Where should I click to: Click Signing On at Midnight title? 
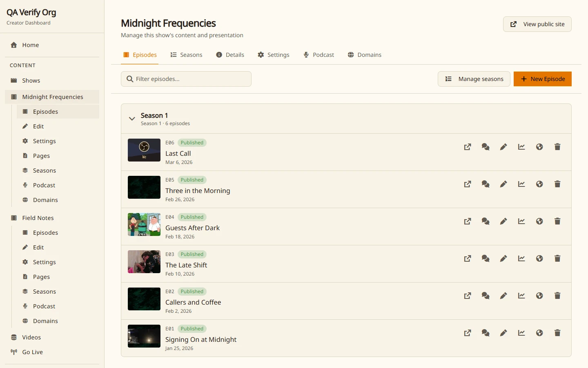coord(201,339)
